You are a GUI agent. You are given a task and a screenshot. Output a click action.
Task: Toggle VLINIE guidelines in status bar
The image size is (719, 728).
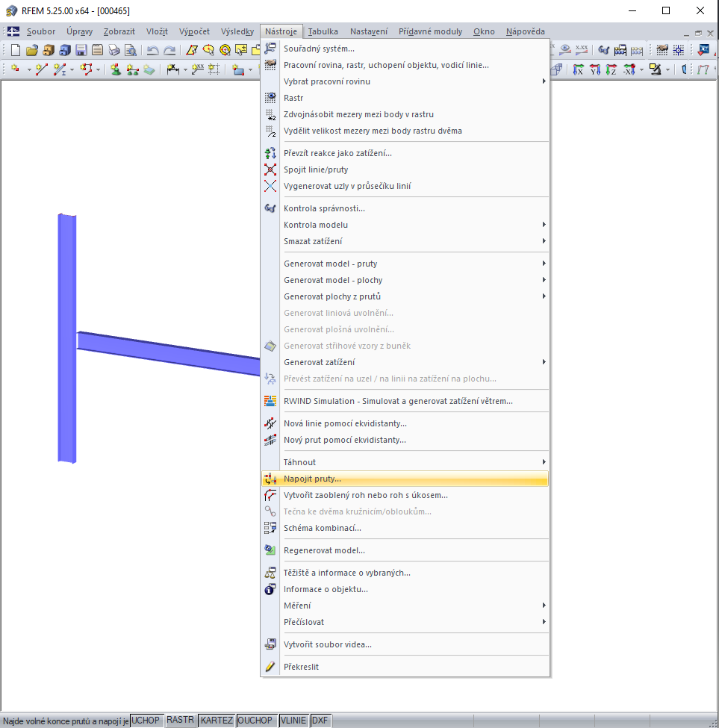[x=294, y=720]
